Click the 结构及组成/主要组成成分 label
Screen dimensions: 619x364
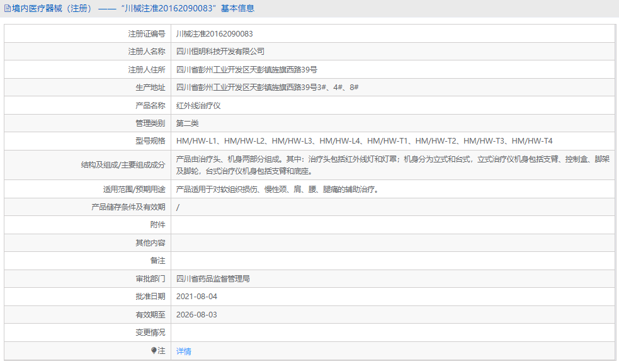pos(123,165)
